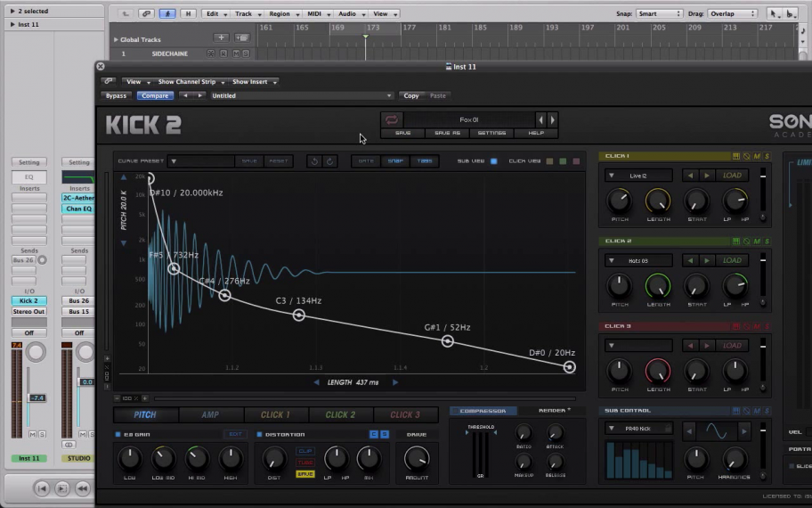Load previous Click 2 sample
812x508 pixels.
point(690,261)
